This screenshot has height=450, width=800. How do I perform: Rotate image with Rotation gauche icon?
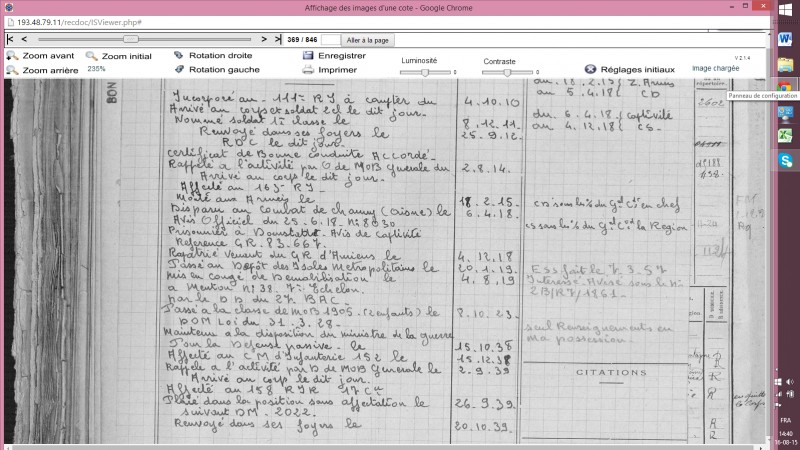(179, 69)
